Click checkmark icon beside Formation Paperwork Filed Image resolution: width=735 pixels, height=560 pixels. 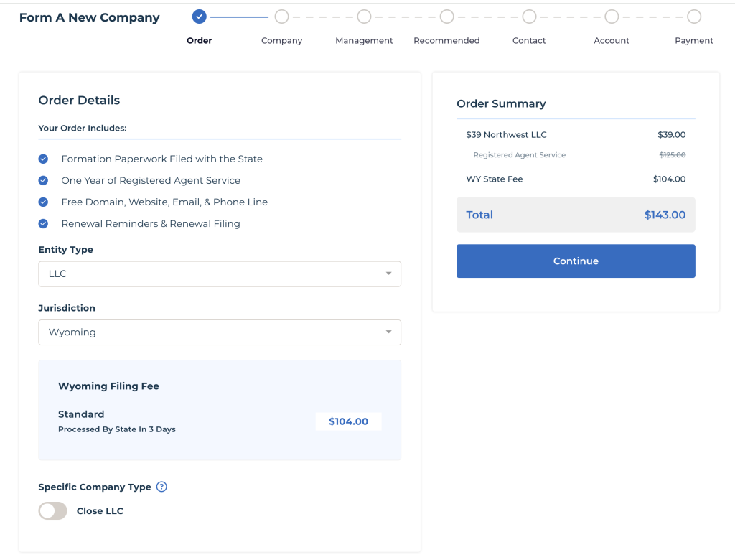coord(43,159)
